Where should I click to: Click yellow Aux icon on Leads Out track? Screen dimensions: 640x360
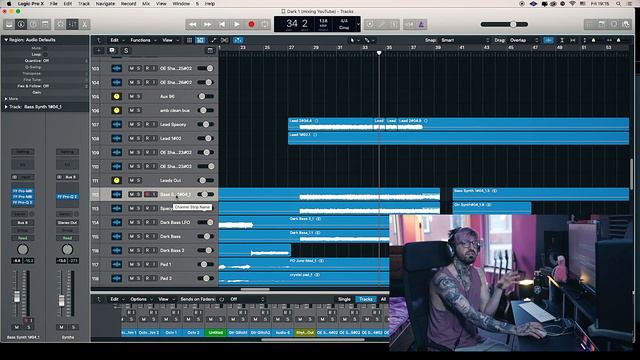click(116, 180)
